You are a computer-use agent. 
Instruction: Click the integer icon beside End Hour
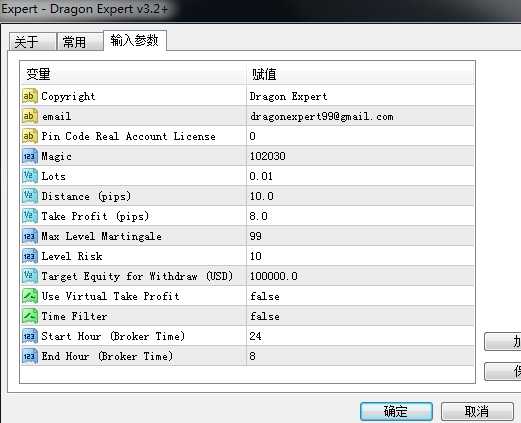pos(29,356)
